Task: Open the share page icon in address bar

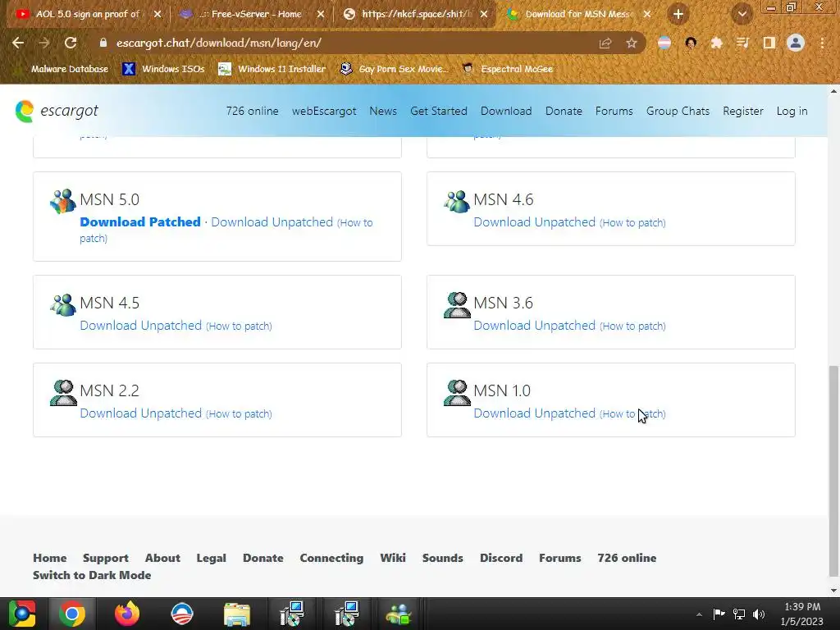Action: coord(605,43)
